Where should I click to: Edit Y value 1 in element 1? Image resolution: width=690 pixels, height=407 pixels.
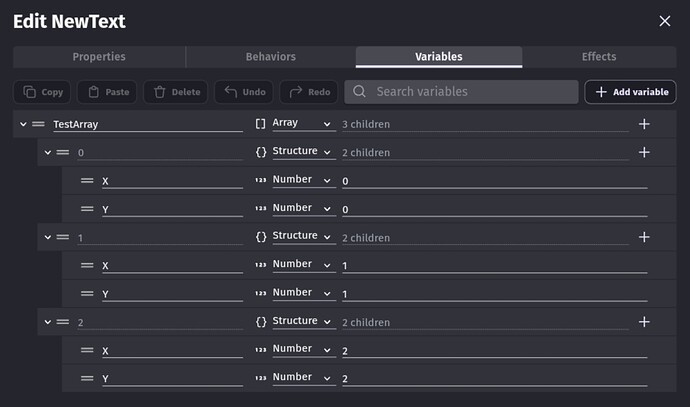click(495, 294)
